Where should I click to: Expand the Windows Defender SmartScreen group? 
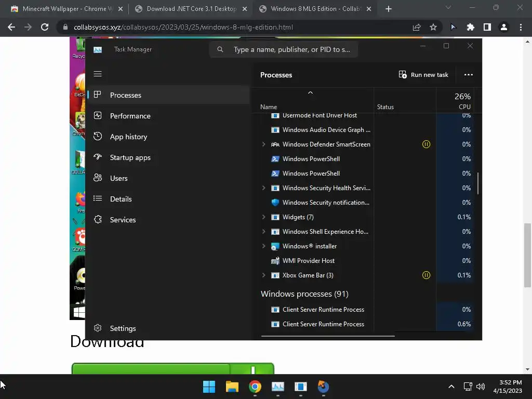(x=263, y=144)
